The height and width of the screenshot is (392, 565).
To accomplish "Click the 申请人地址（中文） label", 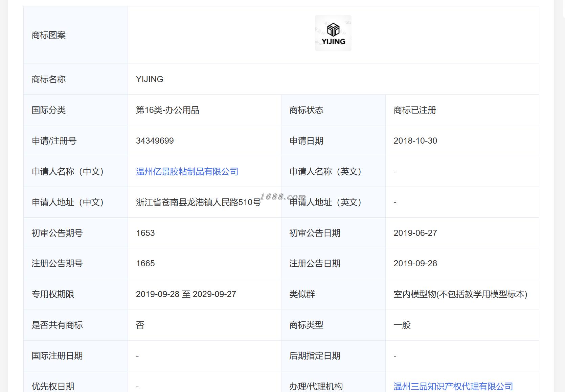I will pyautogui.click(x=68, y=202).
